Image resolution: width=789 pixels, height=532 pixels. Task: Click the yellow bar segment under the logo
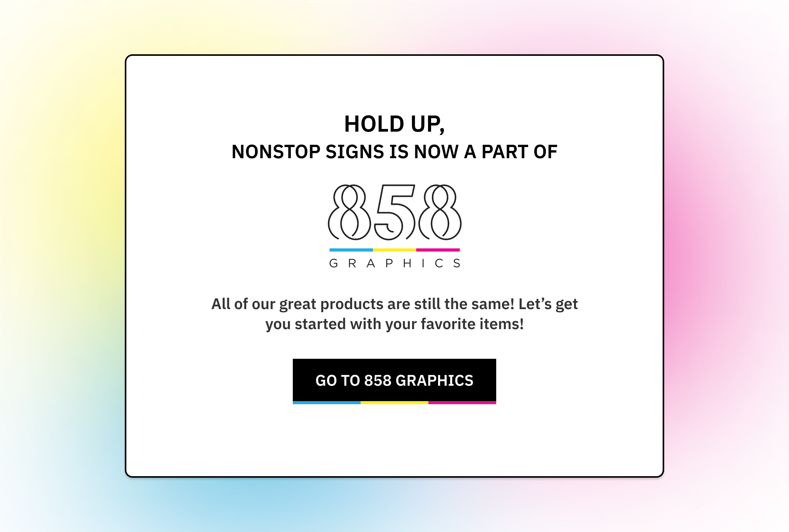click(394, 250)
